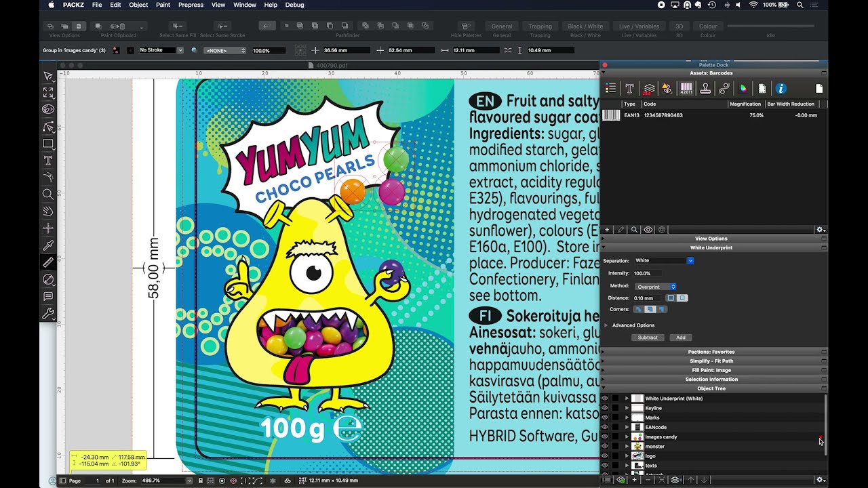This screenshot has width=868, height=488.
Task: Choose the Text tool in the toolbox
Action: tap(48, 161)
